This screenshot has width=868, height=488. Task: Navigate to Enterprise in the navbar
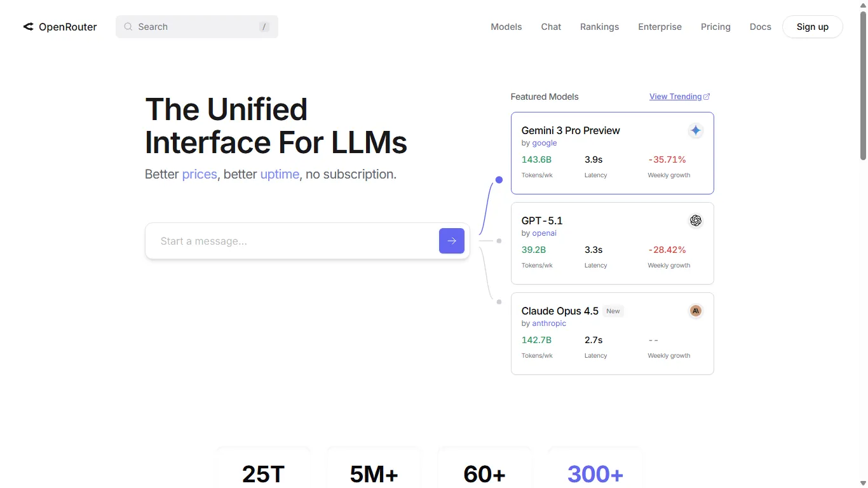pyautogui.click(x=660, y=27)
